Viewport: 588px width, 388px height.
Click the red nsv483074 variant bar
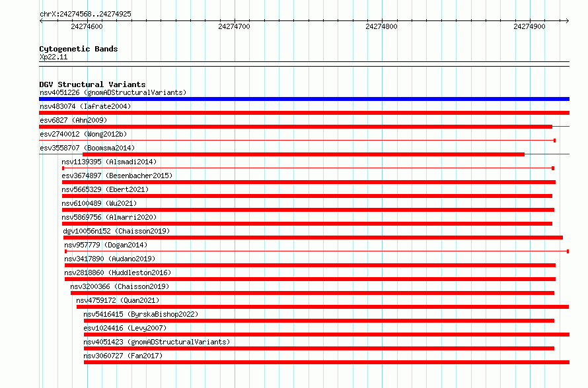point(304,113)
